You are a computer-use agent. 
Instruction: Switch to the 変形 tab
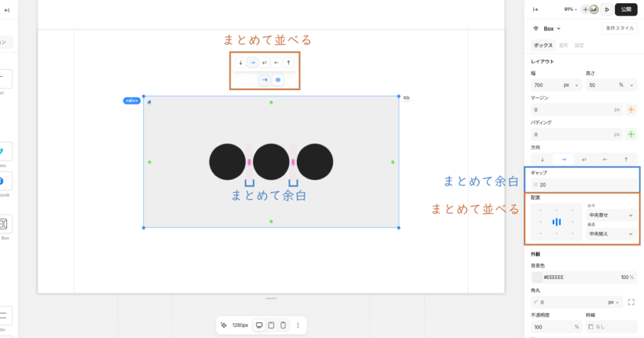(563, 45)
